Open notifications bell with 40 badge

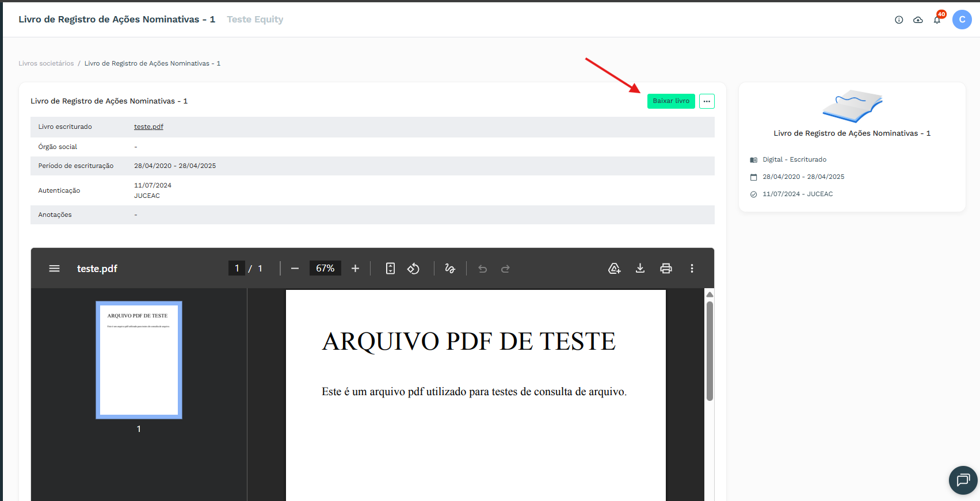pyautogui.click(x=937, y=20)
